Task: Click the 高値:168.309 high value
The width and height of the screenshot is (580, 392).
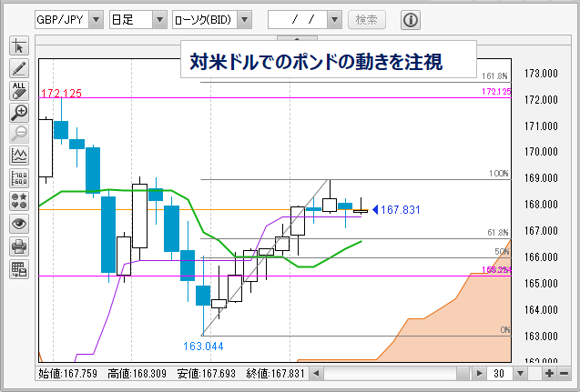Action: (137, 374)
